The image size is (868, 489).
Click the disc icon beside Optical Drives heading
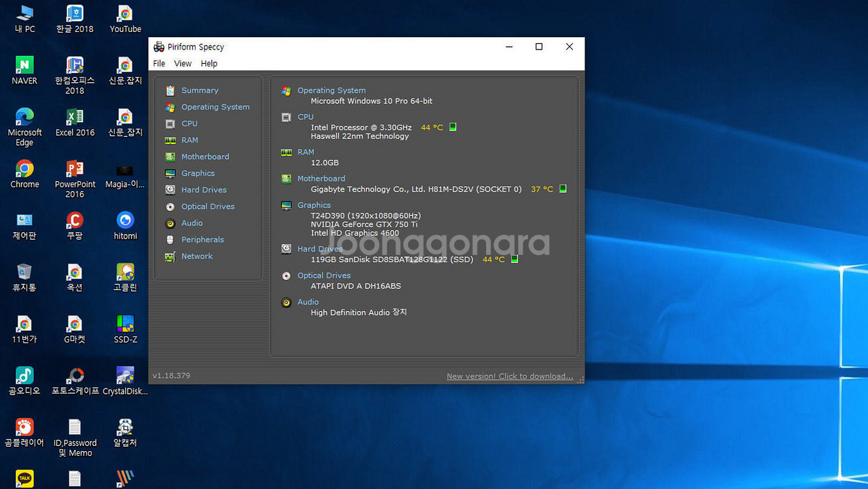tap(286, 276)
